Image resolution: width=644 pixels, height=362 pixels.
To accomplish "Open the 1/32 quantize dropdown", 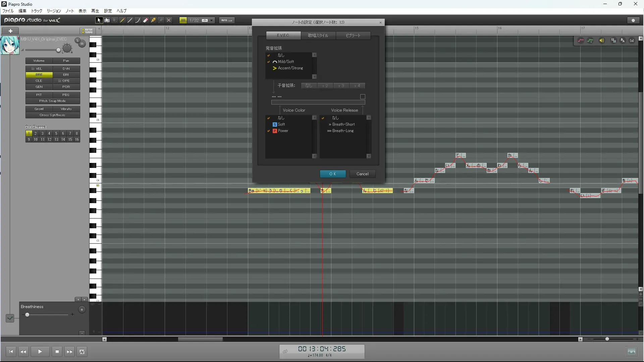I will [212, 20].
